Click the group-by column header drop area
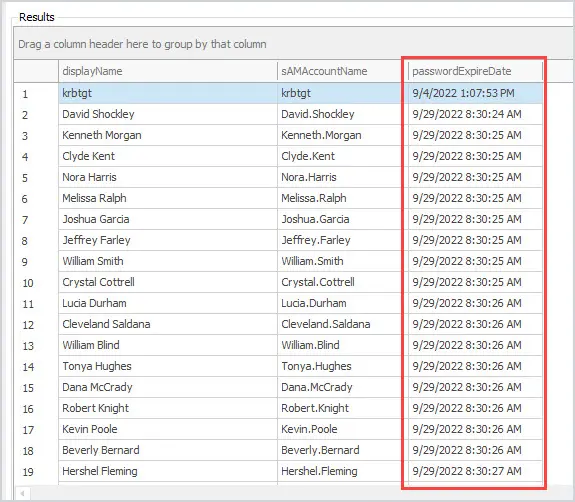Image resolution: width=575 pixels, height=502 pixels. (293, 44)
